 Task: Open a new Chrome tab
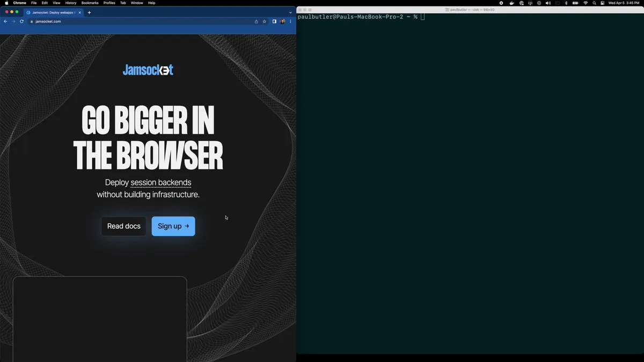coord(89,12)
